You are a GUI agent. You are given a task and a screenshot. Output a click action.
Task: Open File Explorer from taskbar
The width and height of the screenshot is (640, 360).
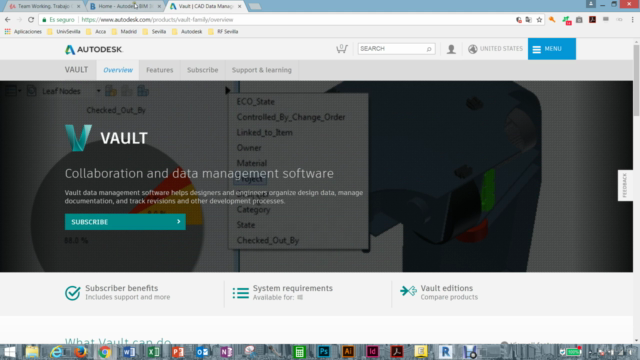pyautogui.click(x=32, y=352)
